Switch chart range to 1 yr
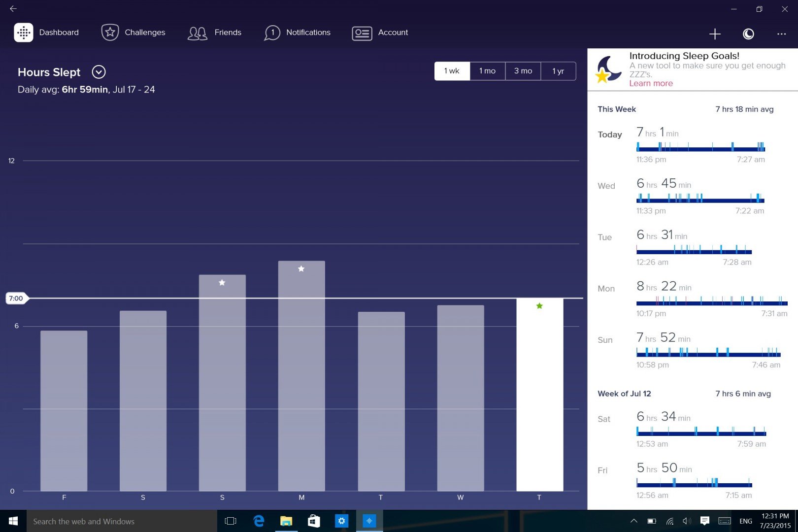Screen dimensions: 798x532 tap(558, 71)
